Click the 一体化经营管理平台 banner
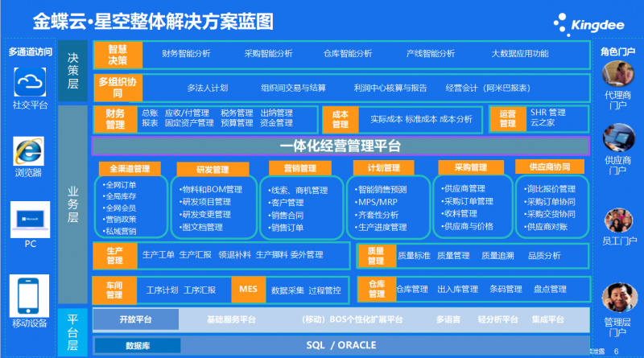Screen dimensions: 644x358 click(341, 146)
